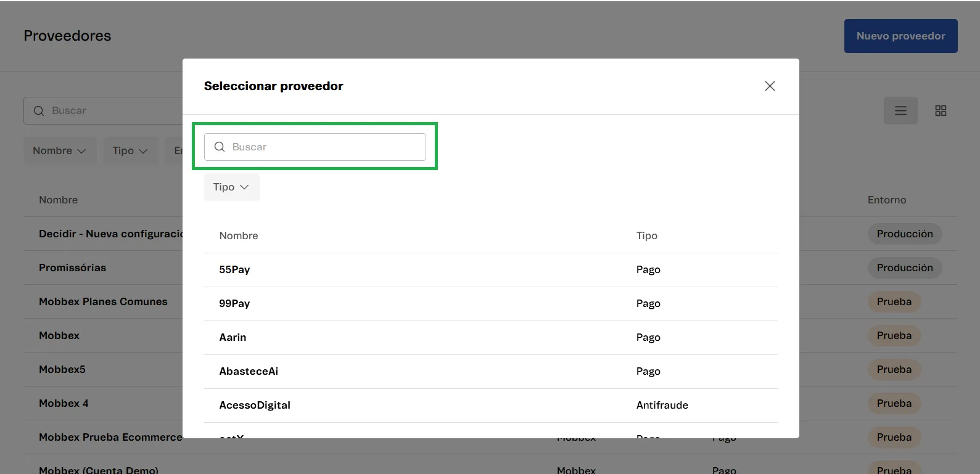Click the Entorno column header
This screenshot has width=980, height=474.
coord(887,200)
